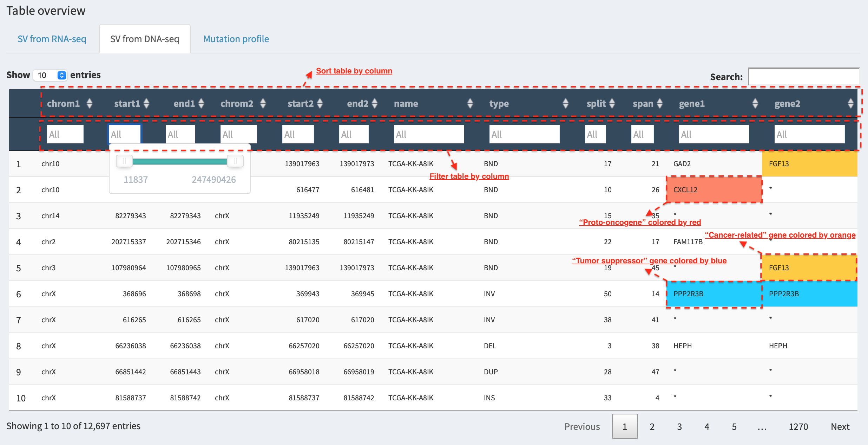Click the left handle of start1 range slider

(x=124, y=161)
